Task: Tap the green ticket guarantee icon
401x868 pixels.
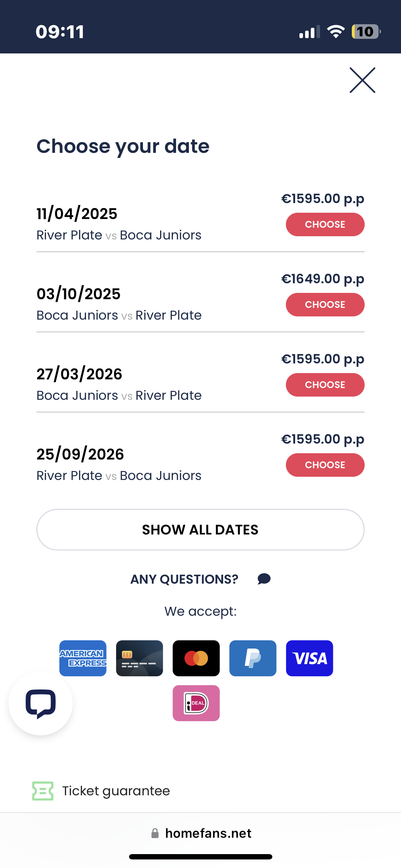Action: point(43,791)
